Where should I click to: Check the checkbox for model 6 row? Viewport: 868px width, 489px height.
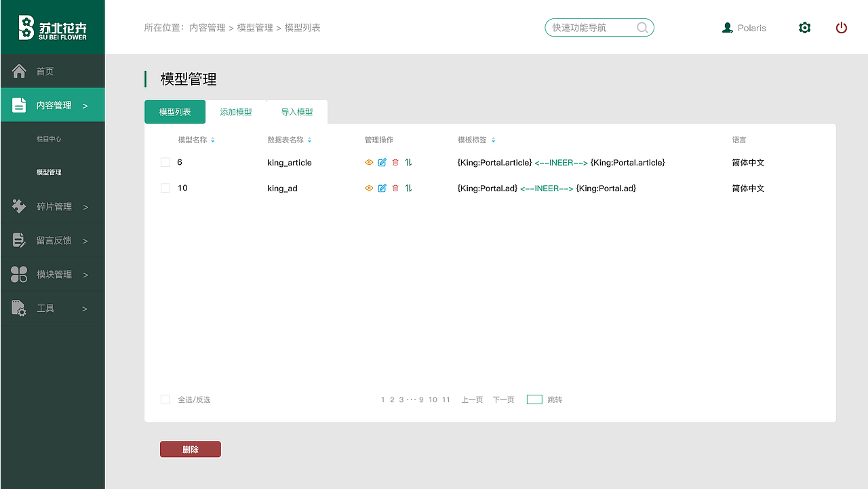coord(165,162)
